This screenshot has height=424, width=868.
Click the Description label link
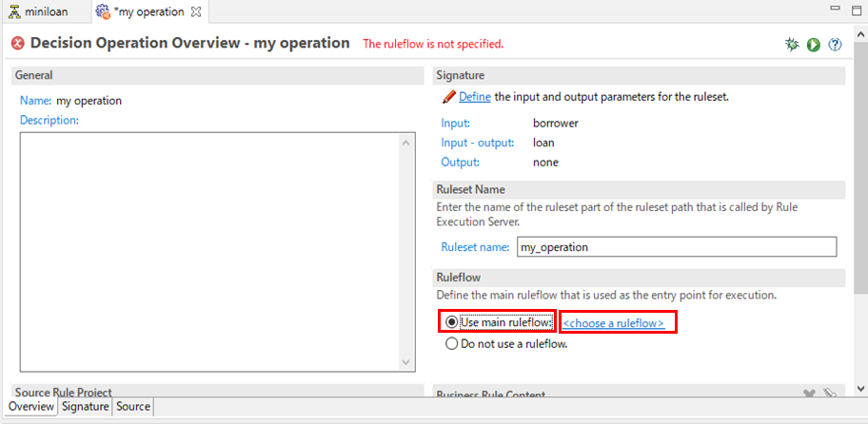[49, 120]
